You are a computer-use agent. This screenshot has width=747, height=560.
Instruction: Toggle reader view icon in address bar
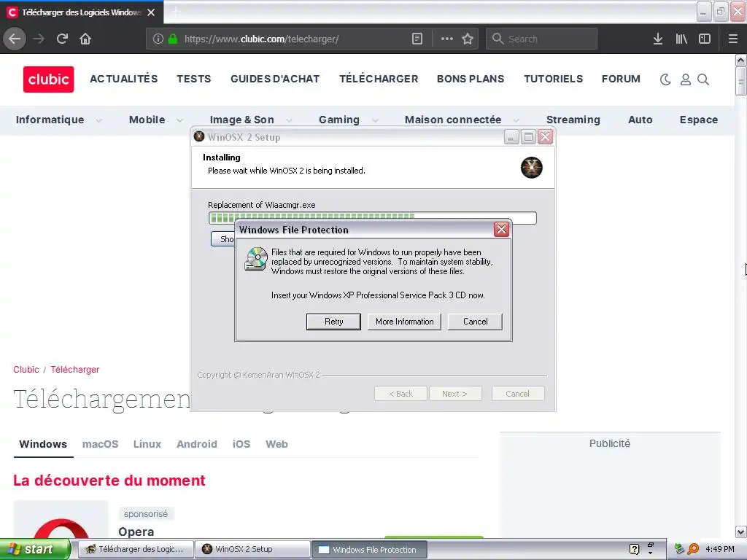tap(417, 39)
